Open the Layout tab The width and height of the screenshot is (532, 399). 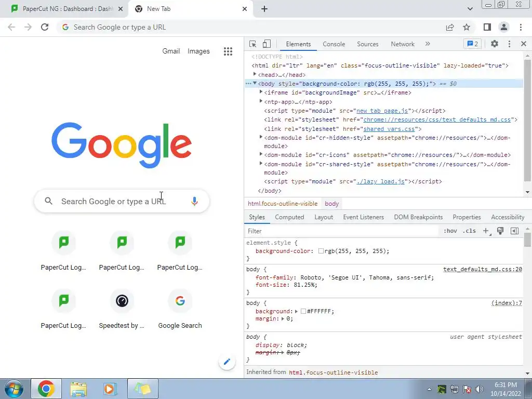[x=324, y=217]
